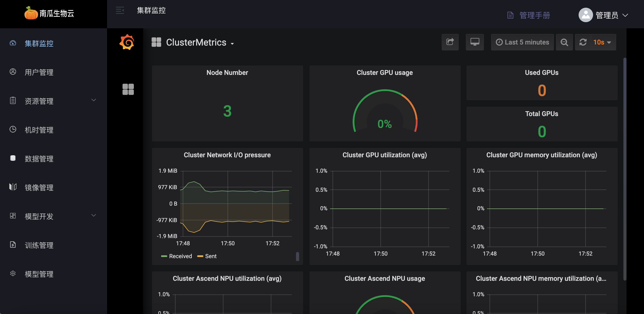Click Cluster GPU utilization (avg) title

point(385,155)
